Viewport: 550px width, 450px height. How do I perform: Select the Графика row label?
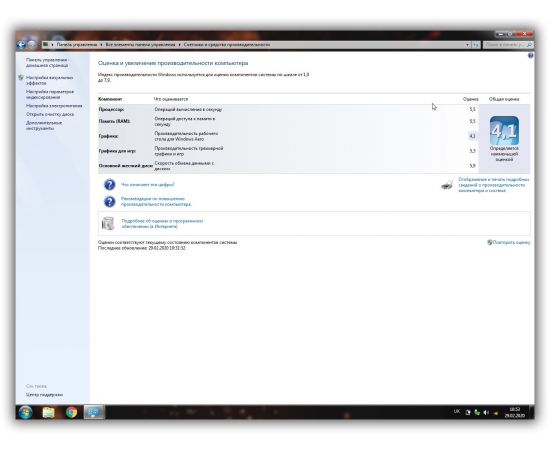108,136
